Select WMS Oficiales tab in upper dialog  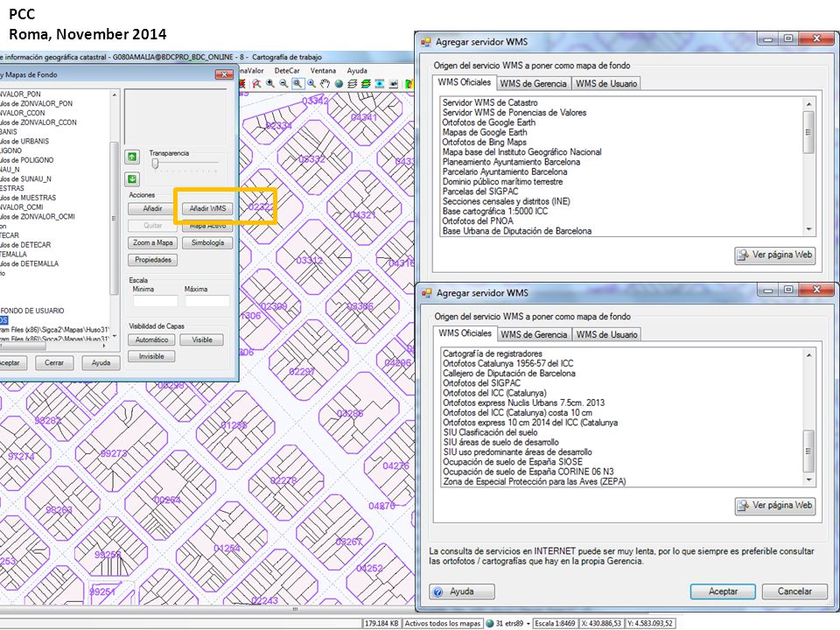[x=464, y=82]
